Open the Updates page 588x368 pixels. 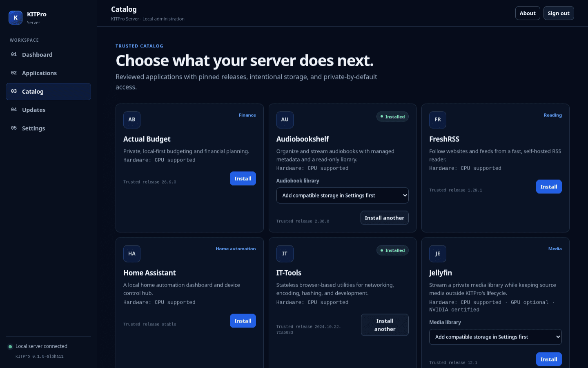(48, 110)
